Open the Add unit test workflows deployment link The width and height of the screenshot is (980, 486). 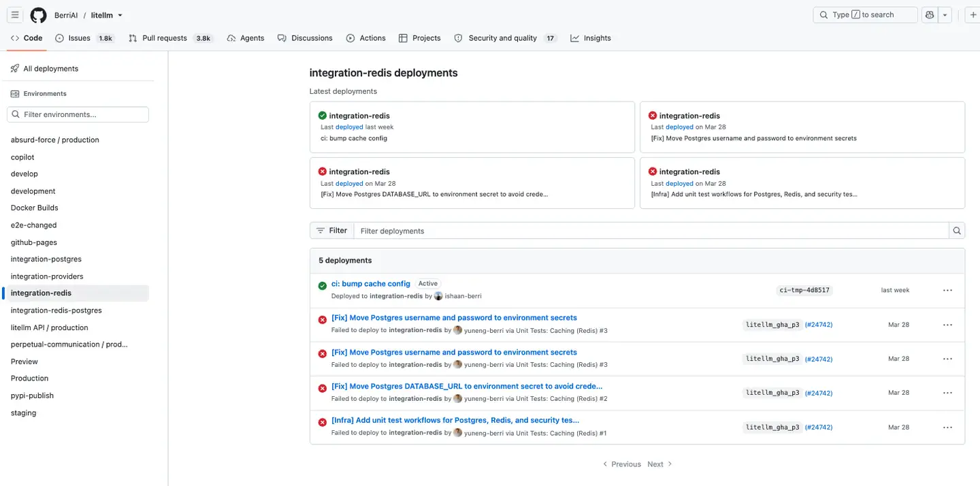point(455,420)
